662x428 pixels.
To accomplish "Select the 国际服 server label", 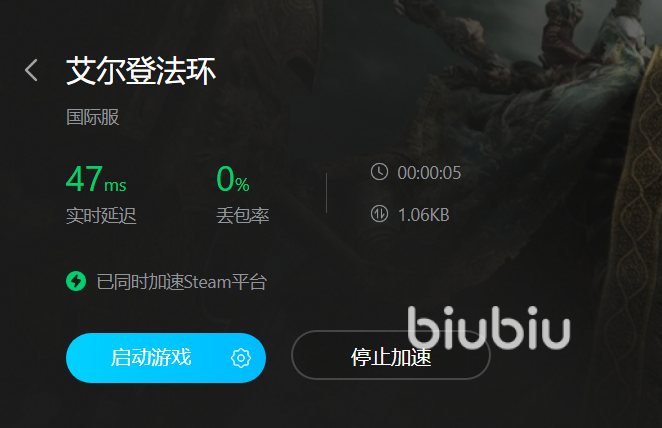I will [x=92, y=117].
